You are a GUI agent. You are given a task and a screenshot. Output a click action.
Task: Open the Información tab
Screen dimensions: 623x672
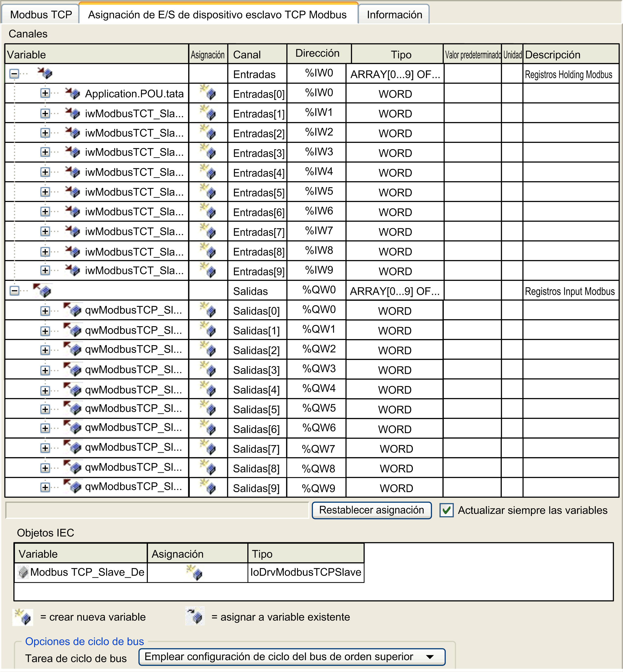[394, 15]
